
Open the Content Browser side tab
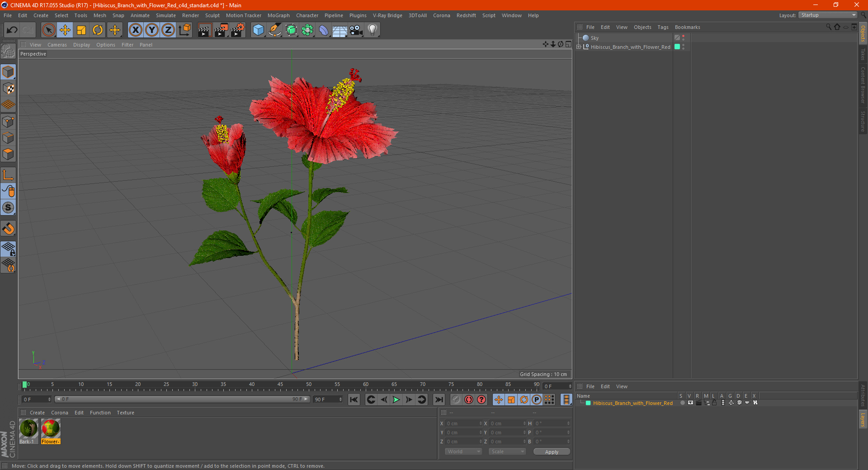point(863,85)
